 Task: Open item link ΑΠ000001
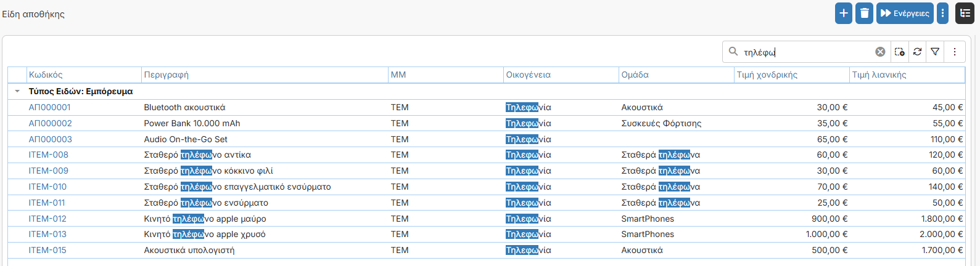(50, 107)
